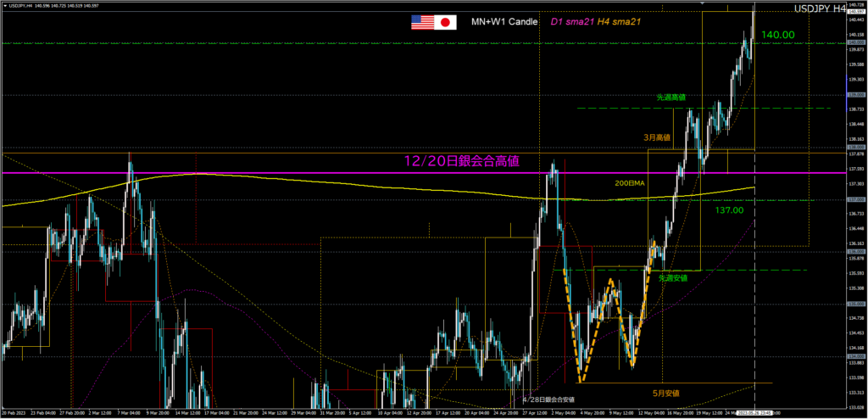Select the 140.00 green price label
This screenshot has height=419, width=868.
pos(777,35)
